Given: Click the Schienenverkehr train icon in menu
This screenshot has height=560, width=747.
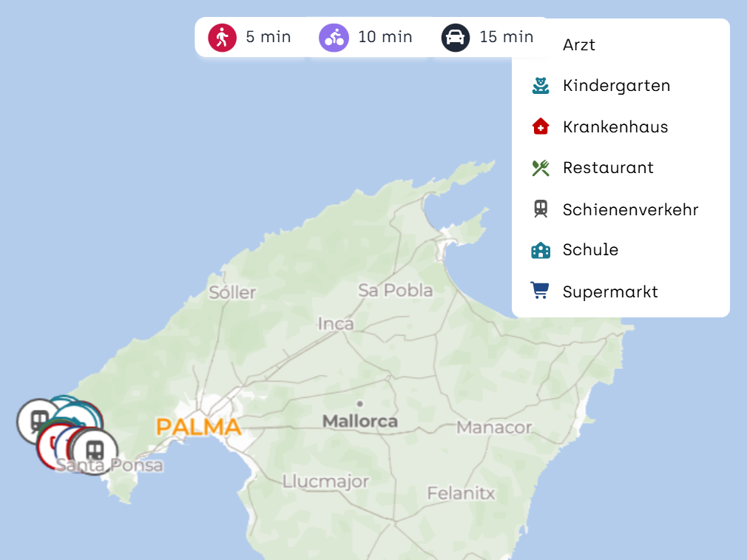Looking at the screenshot, I should pyautogui.click(x=541, y=209).
